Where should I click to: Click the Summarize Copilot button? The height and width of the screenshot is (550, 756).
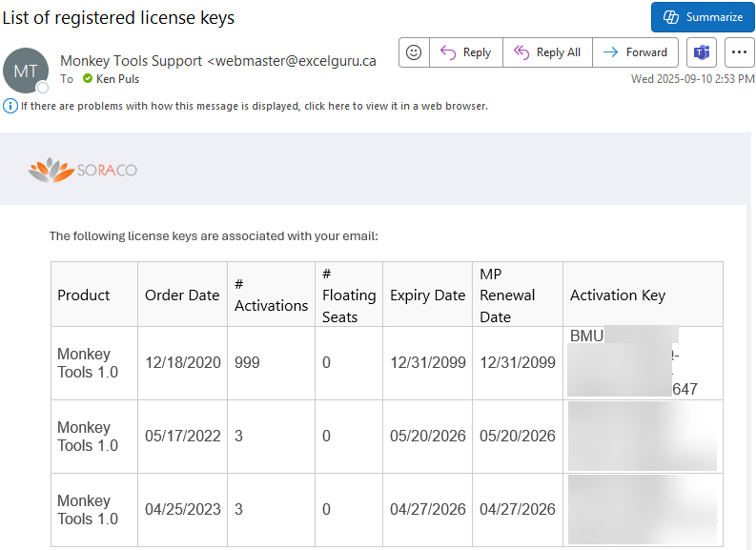[x=703, y=17]
